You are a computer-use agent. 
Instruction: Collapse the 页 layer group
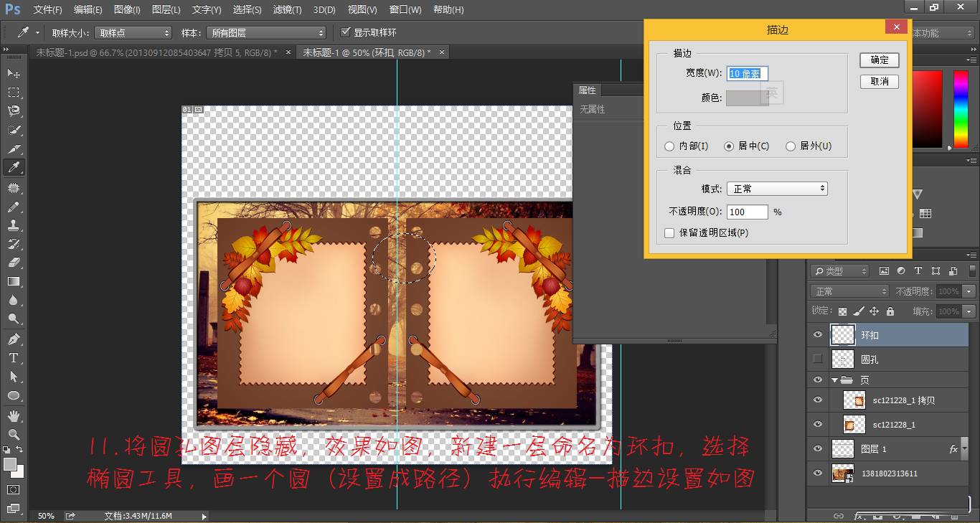tap(834, 380)
